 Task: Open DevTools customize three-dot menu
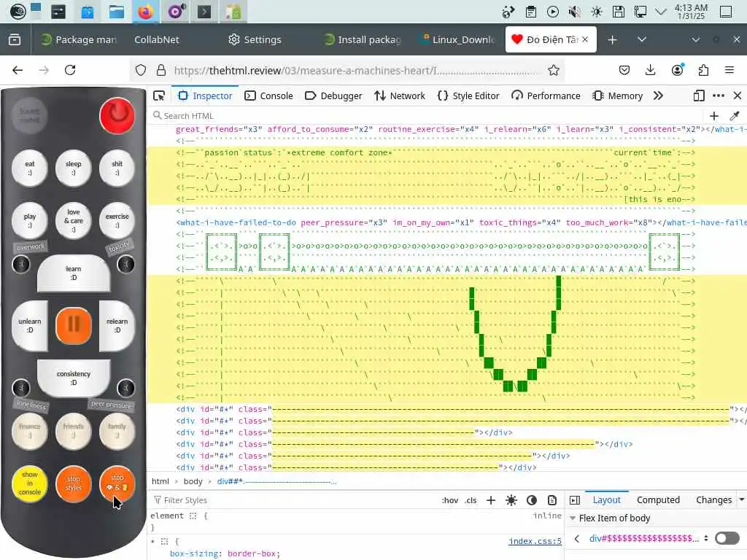tap(719, 96)
